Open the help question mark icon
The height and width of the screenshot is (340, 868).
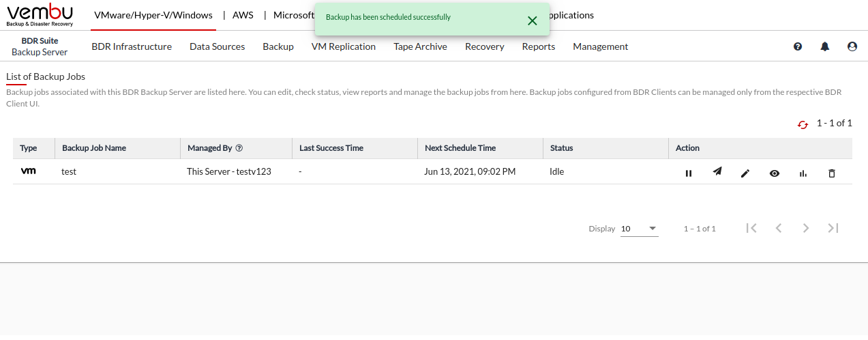pos(798,46)
